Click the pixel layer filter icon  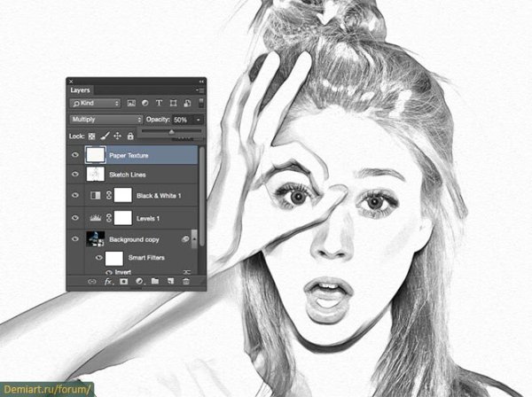(x=130, y=103)
